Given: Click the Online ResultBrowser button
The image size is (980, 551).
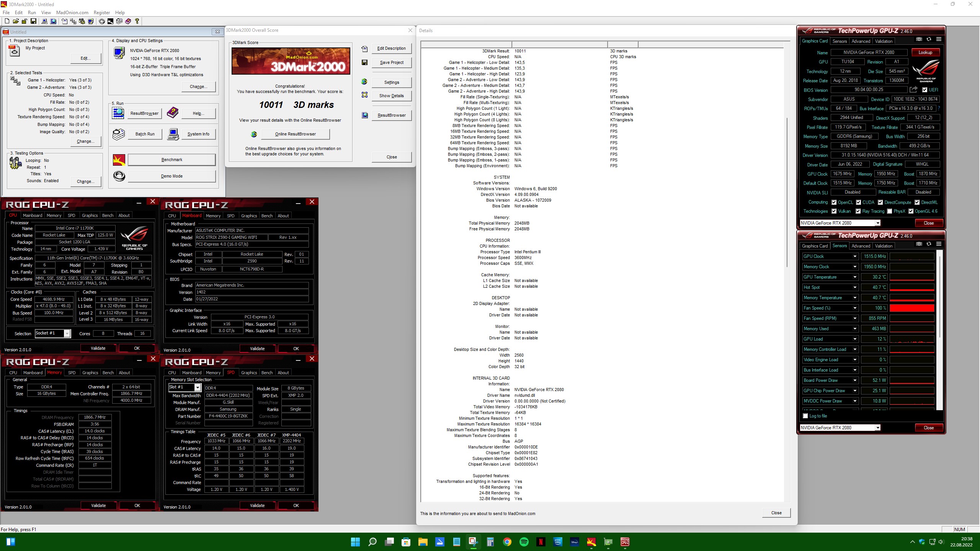Looking at the screenshot, I should tap(295, 134).
